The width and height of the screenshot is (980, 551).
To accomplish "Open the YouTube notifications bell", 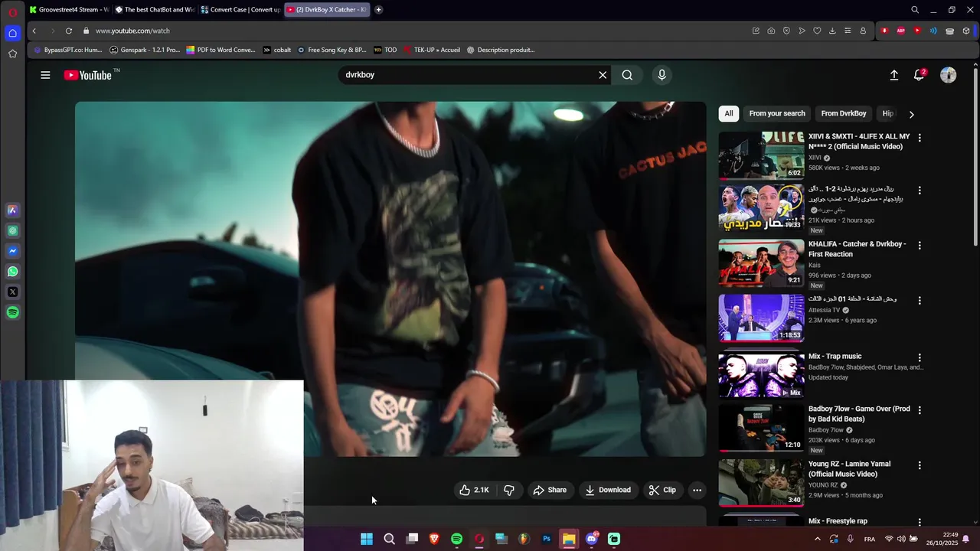I will pos(919,75).
